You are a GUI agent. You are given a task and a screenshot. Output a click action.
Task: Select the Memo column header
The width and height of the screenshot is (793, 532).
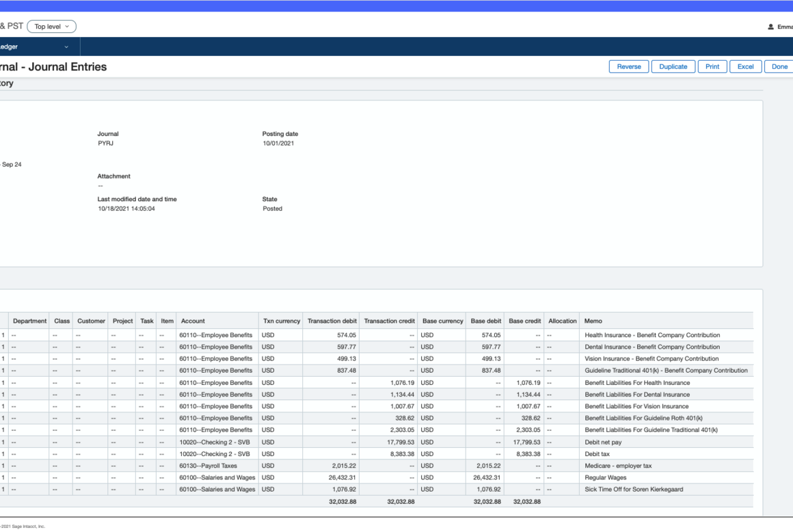pos(593,321)
